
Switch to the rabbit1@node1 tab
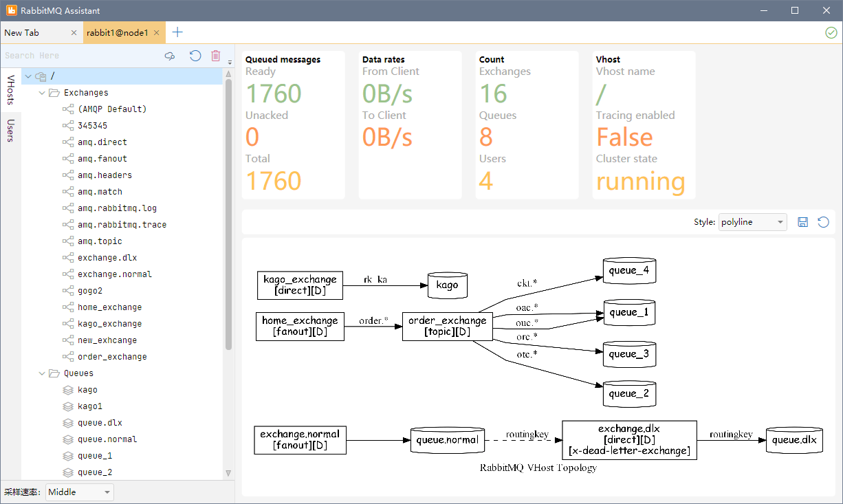tap(124, 32)
